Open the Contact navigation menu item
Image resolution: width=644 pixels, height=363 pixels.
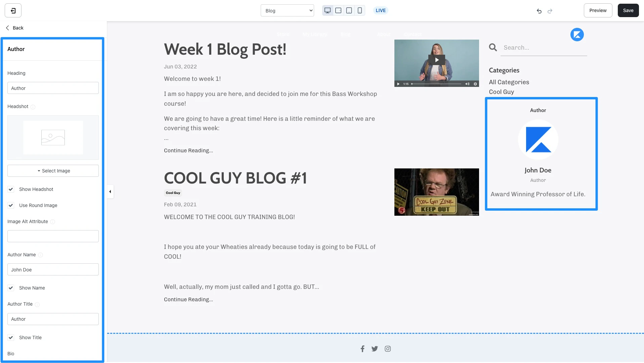pos(412,34)
